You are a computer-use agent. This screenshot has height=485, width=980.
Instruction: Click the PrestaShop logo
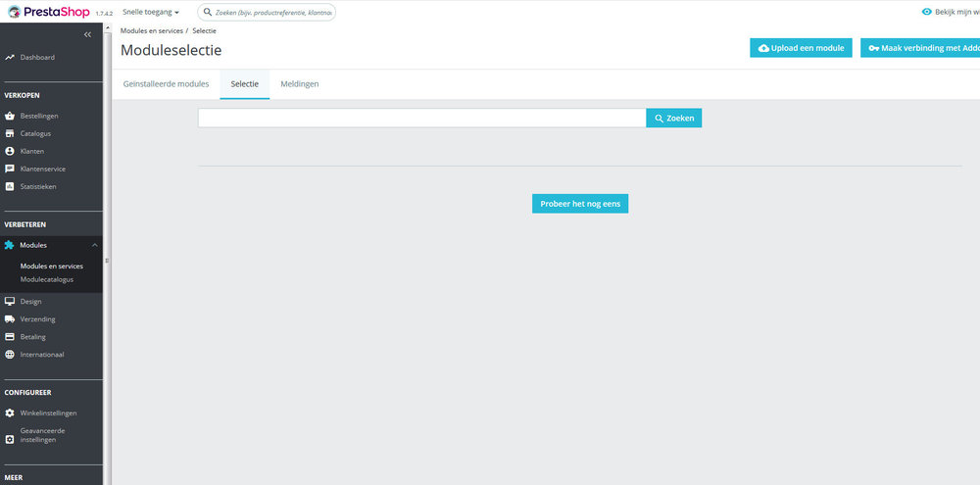click(49, 12)
